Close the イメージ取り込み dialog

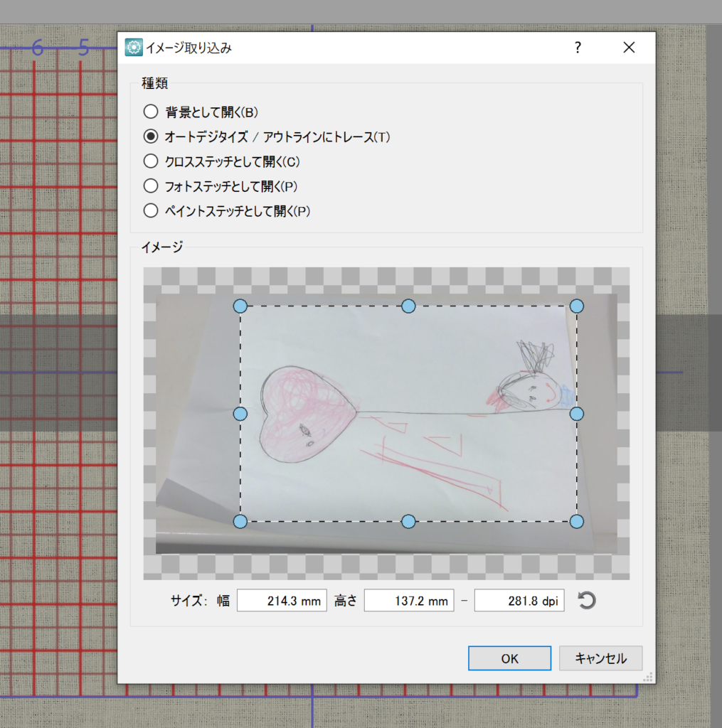click(x=629, y=48)
